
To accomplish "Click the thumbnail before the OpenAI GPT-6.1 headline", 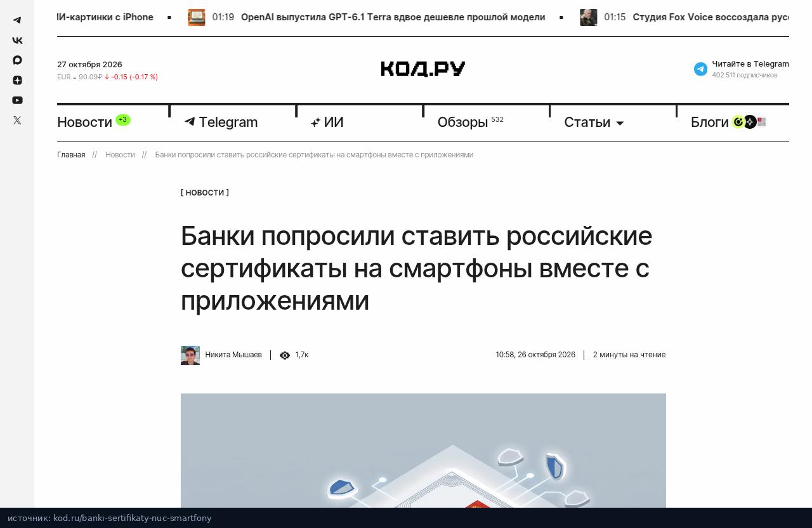I will point(196,18).
